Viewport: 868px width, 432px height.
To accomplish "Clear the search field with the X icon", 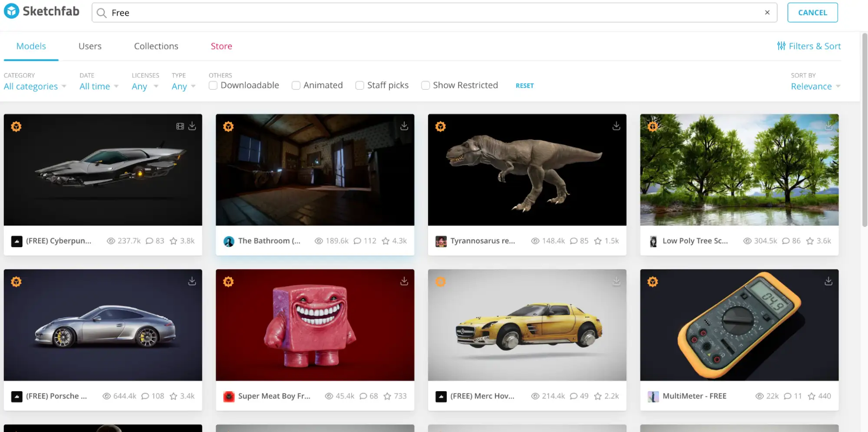I will pos(767,13).
